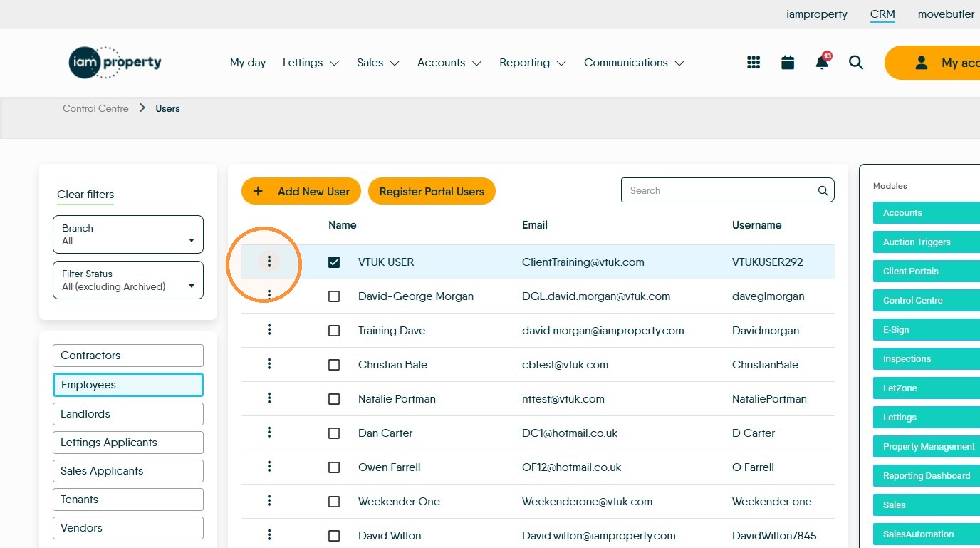Select the Accounts module

click(927, 213)
